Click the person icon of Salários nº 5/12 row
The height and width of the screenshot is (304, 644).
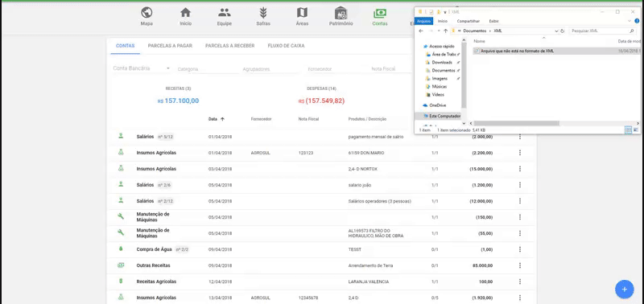pos(121,136)
